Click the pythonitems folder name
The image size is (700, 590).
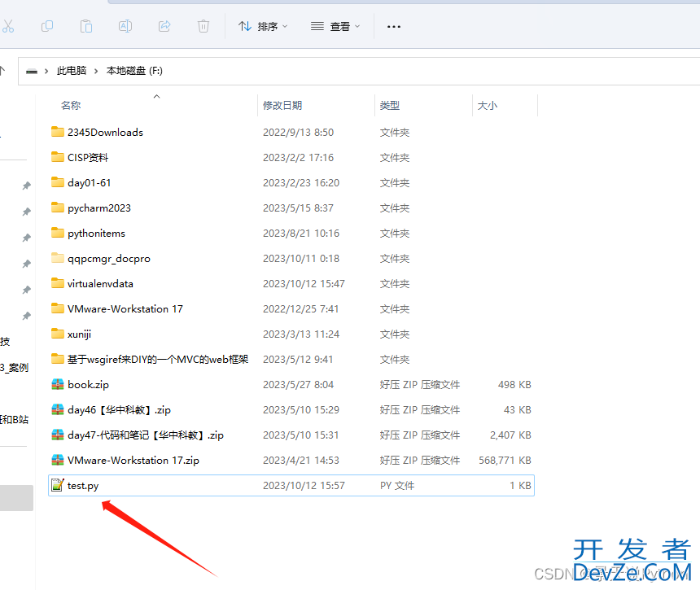click(96, 234)
